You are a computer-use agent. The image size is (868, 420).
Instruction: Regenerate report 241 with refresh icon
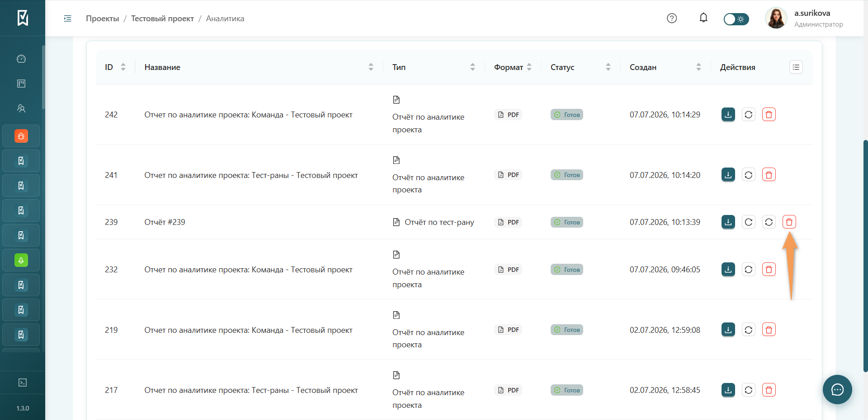click(748, 175)
